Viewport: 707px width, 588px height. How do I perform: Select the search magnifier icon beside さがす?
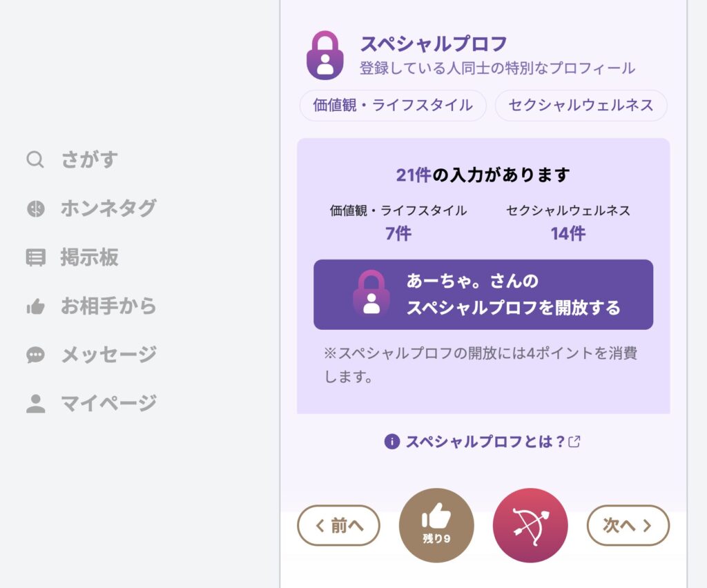click(x=35, y=159)
